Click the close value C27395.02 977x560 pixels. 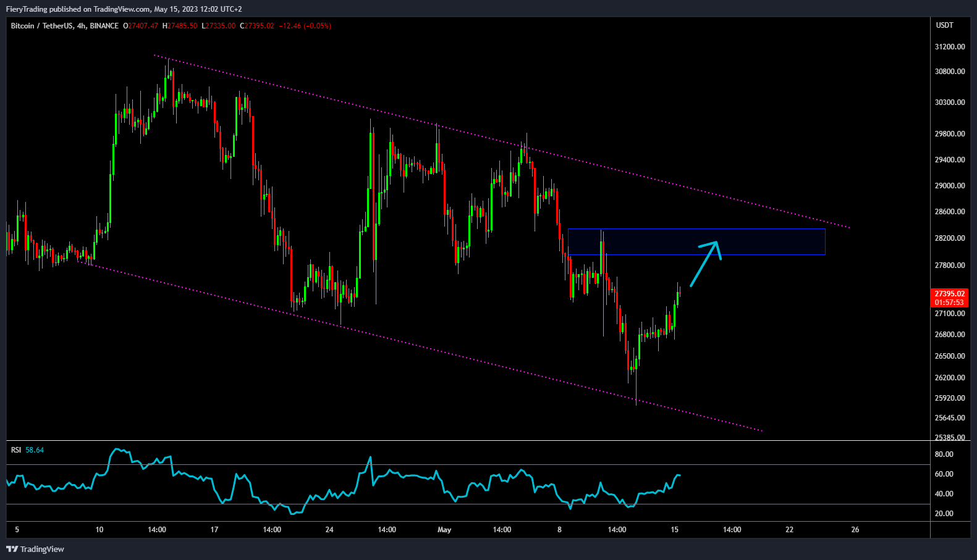[x=257, y=26]
